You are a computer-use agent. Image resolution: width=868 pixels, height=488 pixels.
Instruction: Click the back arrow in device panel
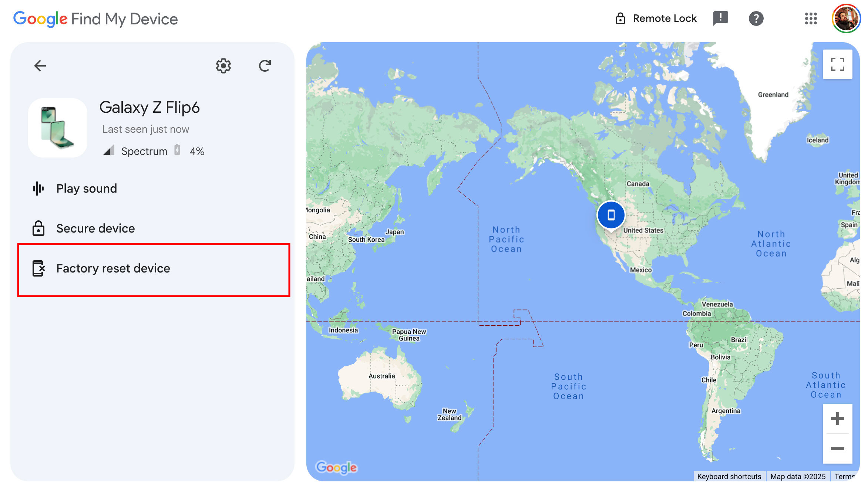click(40, 66)
